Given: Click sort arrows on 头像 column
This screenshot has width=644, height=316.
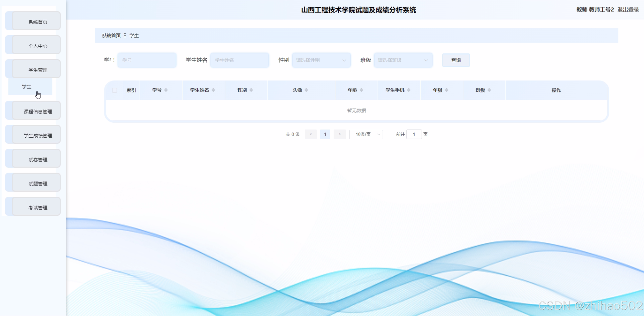Looking at the screenshot, I should coord(306,90).
